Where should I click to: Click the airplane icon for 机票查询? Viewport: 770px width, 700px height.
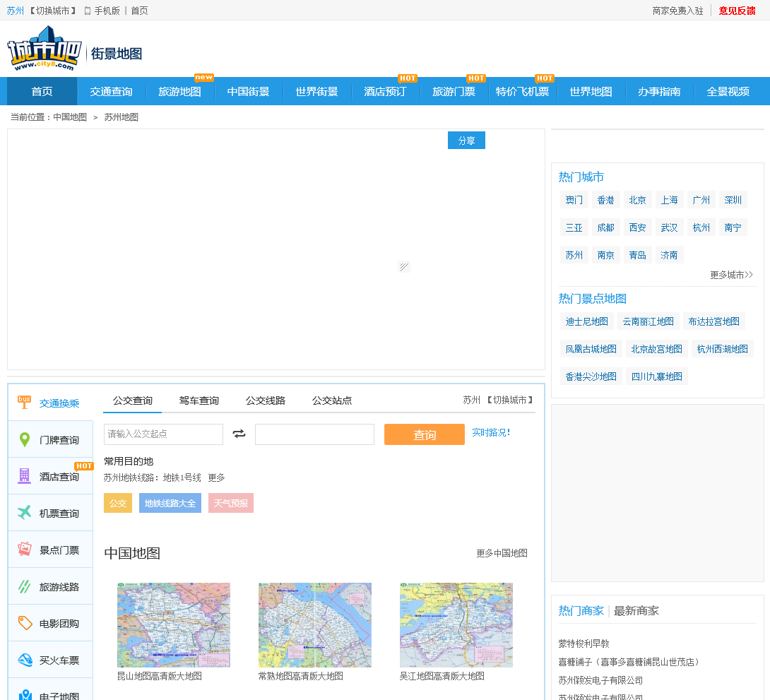tap(25, 513)
